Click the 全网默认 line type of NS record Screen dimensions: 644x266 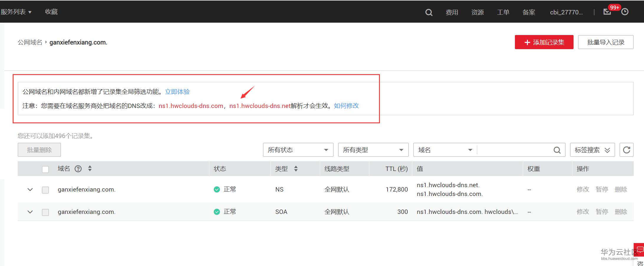pyautogui.click(x=337, y=189)
